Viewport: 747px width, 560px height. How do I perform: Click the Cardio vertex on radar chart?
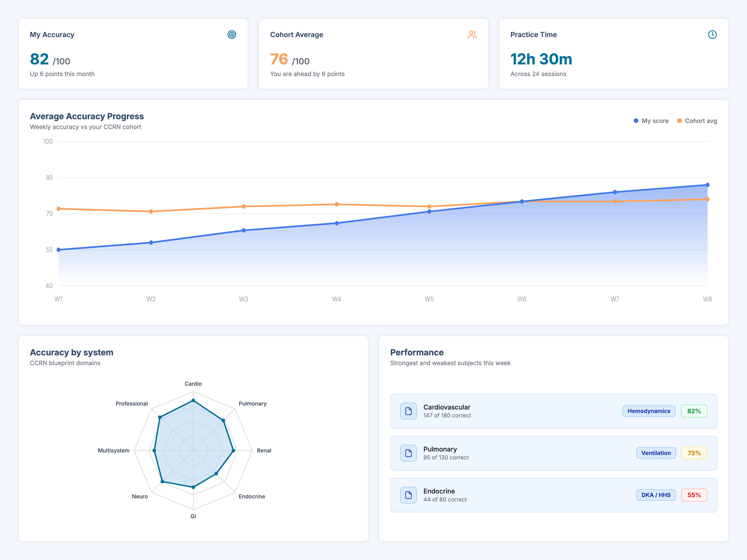193,400
